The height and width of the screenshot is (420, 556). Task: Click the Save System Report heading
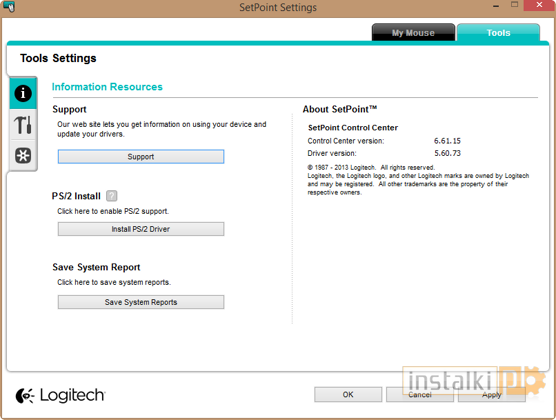96,267
